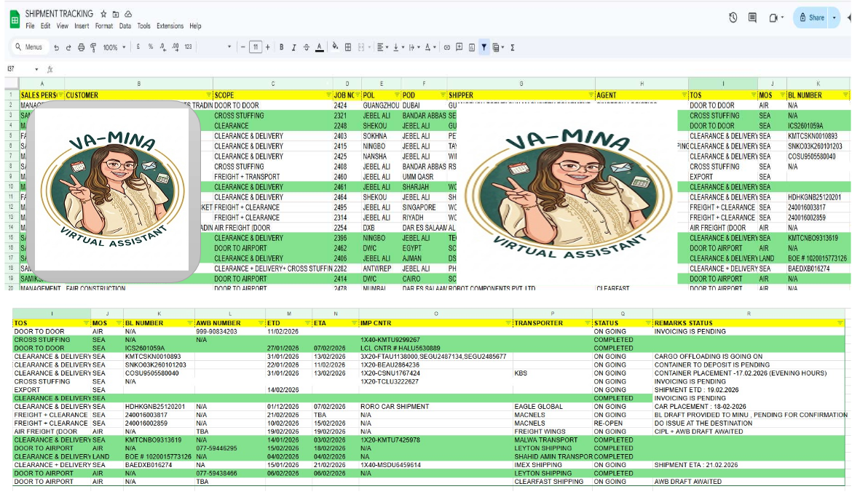Open filter on STATUS column header
Image resolution: width=868 pixels, height=497 pixels.
(x=648, y=323)
